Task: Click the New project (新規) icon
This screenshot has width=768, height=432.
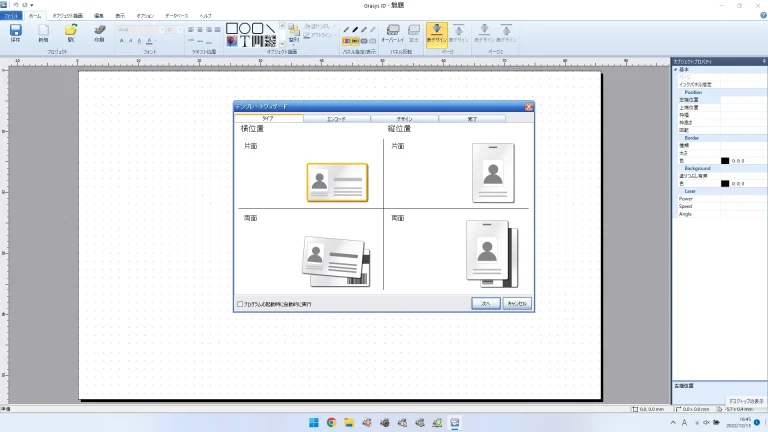Action: 43,32
